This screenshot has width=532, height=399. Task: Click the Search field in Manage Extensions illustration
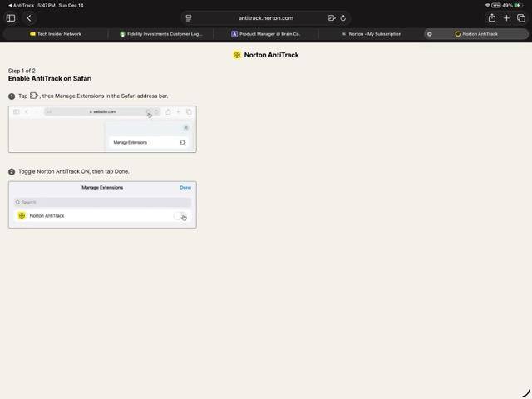coord(102,202)
